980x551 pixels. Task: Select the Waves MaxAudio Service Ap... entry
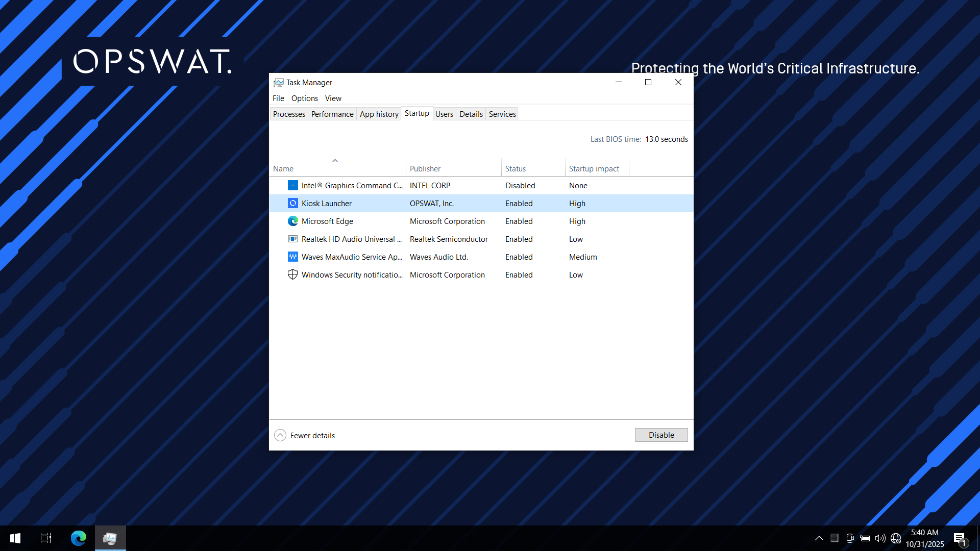352,257
